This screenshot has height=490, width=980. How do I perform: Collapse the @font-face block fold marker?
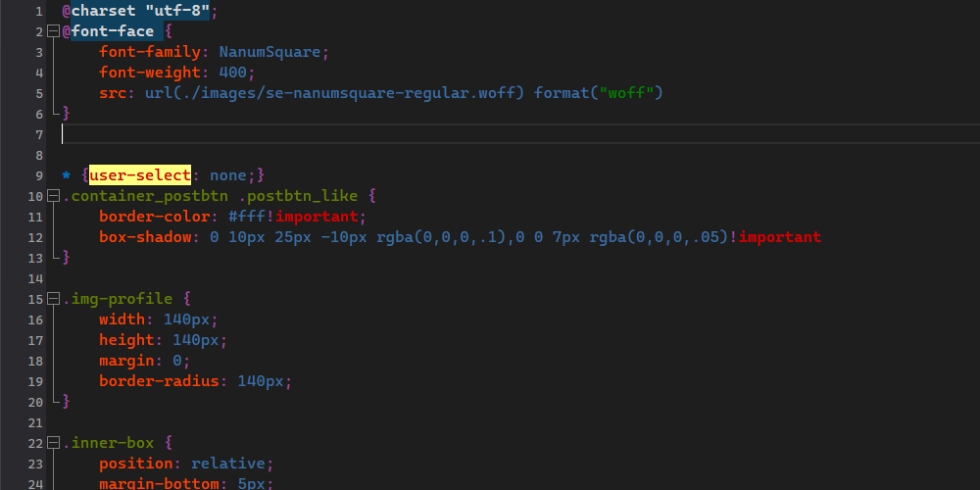pos(54,31)
